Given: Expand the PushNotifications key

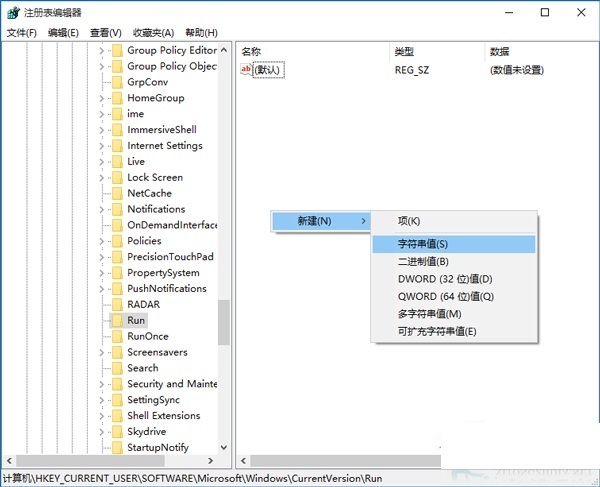Looking at the screenshot, I should 101,289.
